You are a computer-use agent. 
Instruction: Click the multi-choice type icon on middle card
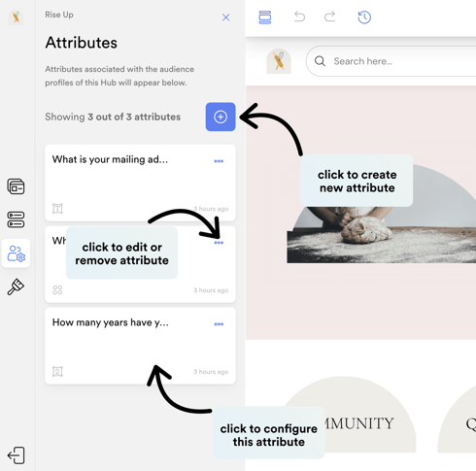[57, 290]
